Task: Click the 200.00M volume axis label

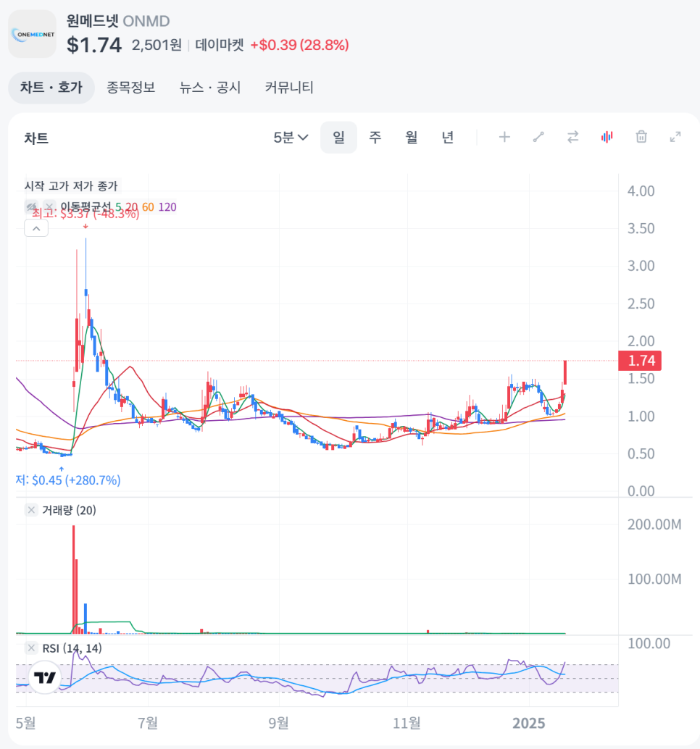Action: click(x=654, y=524)
